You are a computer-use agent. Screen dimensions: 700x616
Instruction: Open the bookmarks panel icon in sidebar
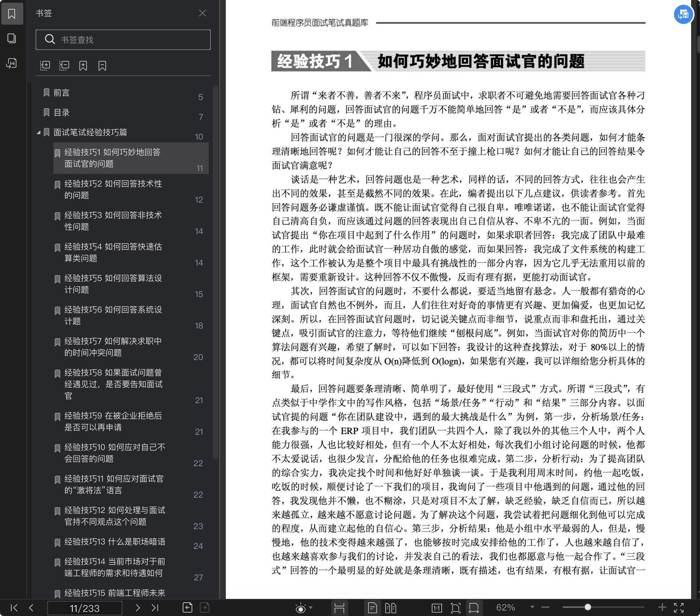12,14
